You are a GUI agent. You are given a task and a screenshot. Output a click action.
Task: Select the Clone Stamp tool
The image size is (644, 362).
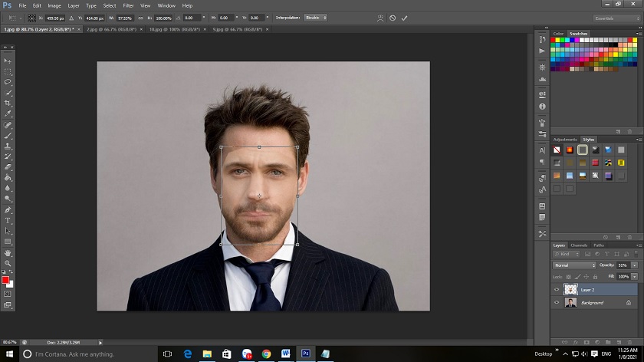click(8, 146)
